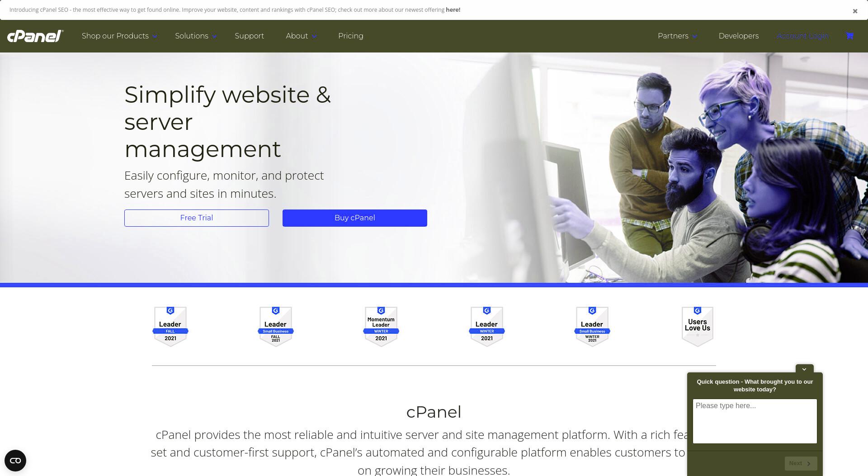Open the Pricing page

point(351,36)
